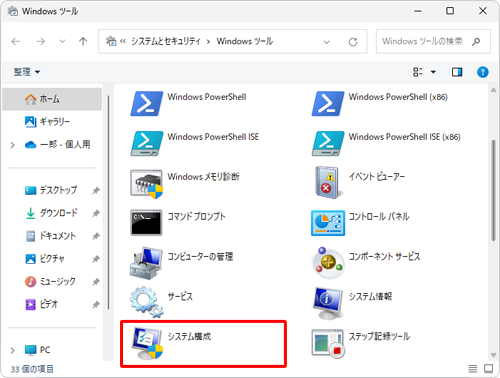The width and height of the screenshot is (500, 378).
Task: Click the Windows メモリ診断 label text
Action: click(203, 177)
